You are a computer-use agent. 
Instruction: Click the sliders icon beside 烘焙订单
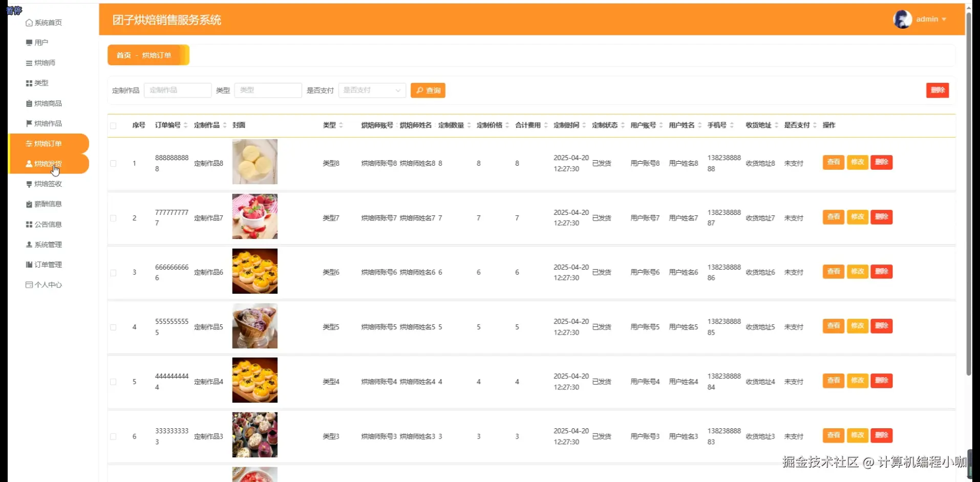[29, 144]
